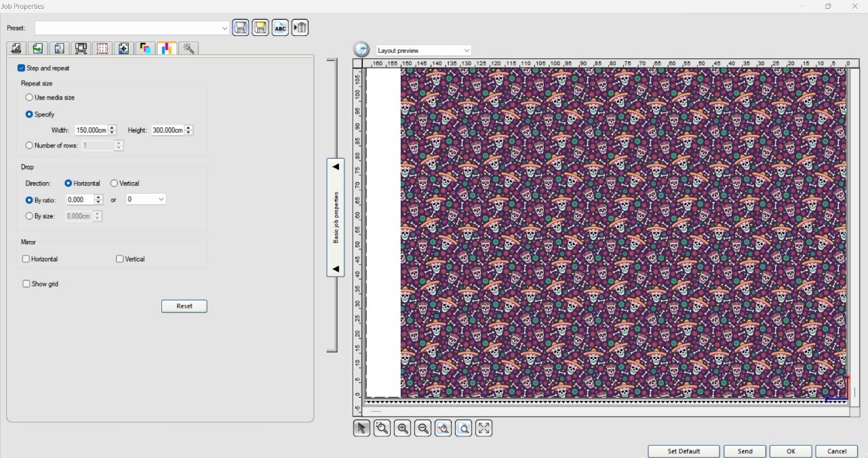Click the Width field showing 150,000cm
This screenshot has height=458, width=868.
[92, 130]
